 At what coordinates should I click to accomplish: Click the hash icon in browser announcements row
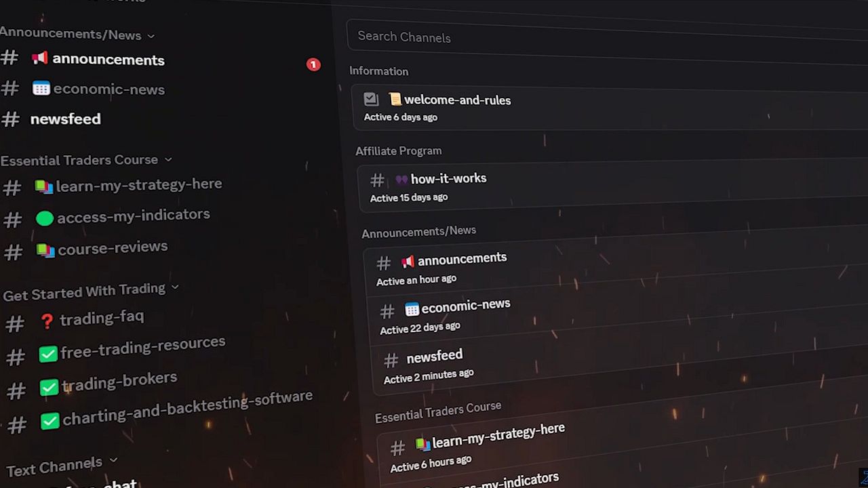(384, 263)
